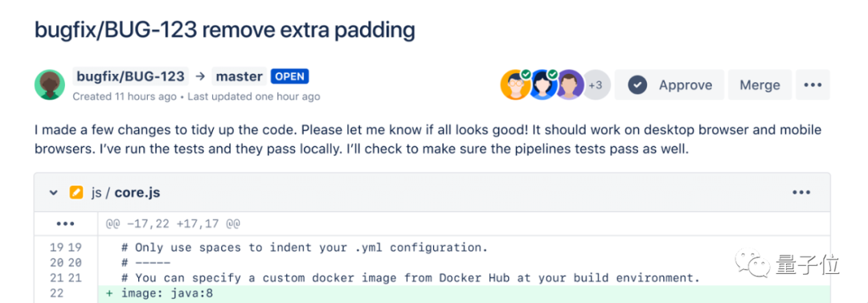Image resolution: width=868 pixels, height=303 pixels.
Task: Click the third reviewer avatar with purple background
Action: [570, 84]
